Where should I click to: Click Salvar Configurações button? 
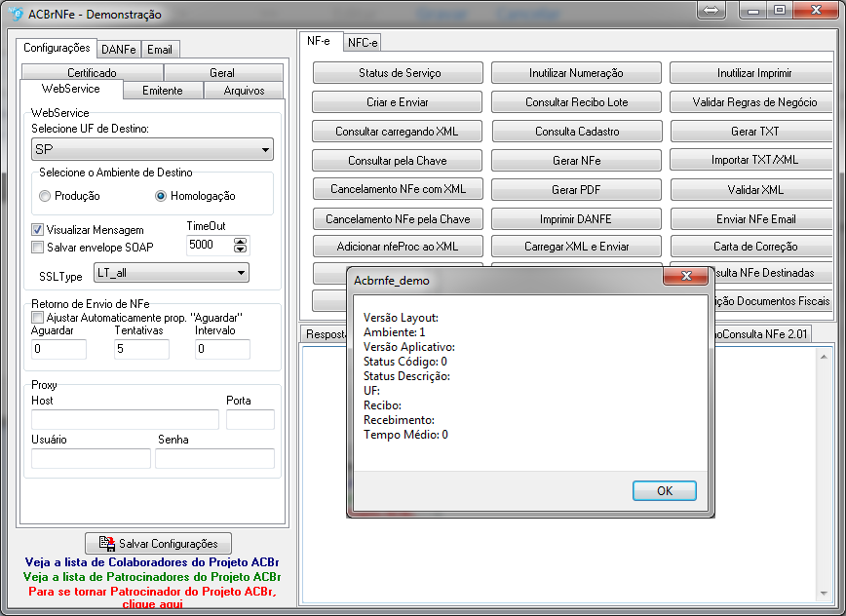point(158,543)
